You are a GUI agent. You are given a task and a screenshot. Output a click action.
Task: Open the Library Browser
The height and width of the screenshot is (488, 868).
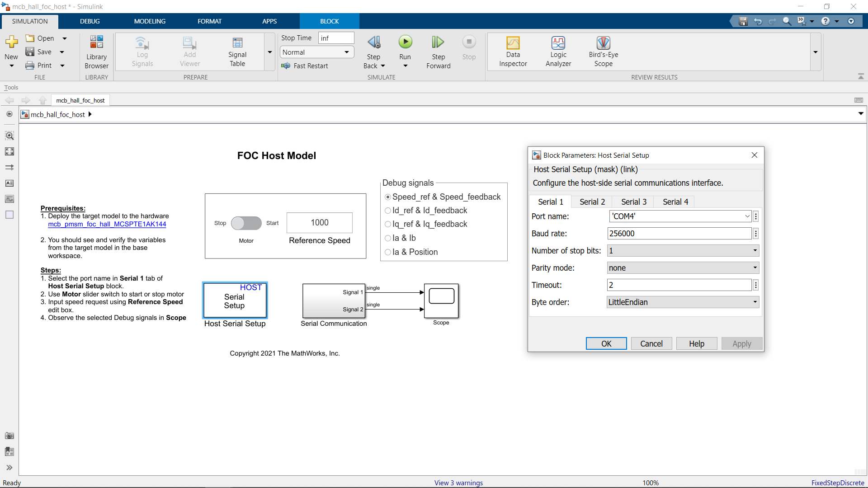click(96, 51)
